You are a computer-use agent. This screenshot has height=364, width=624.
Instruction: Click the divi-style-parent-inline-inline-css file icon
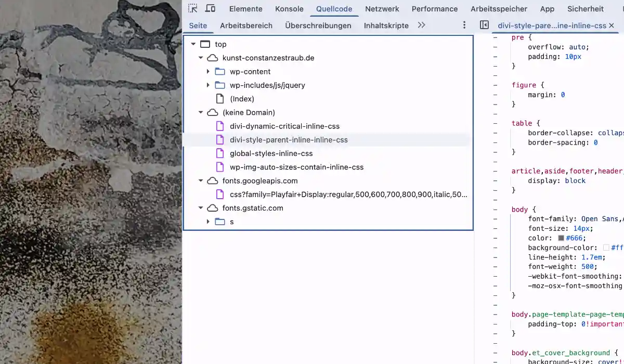coord(220,140)
